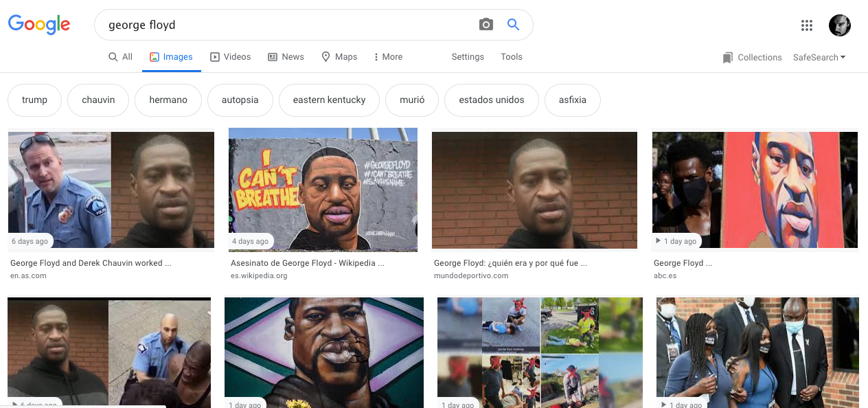Open the user account profile avatar
The image size is (868, 408).
[x=839, y=25]
